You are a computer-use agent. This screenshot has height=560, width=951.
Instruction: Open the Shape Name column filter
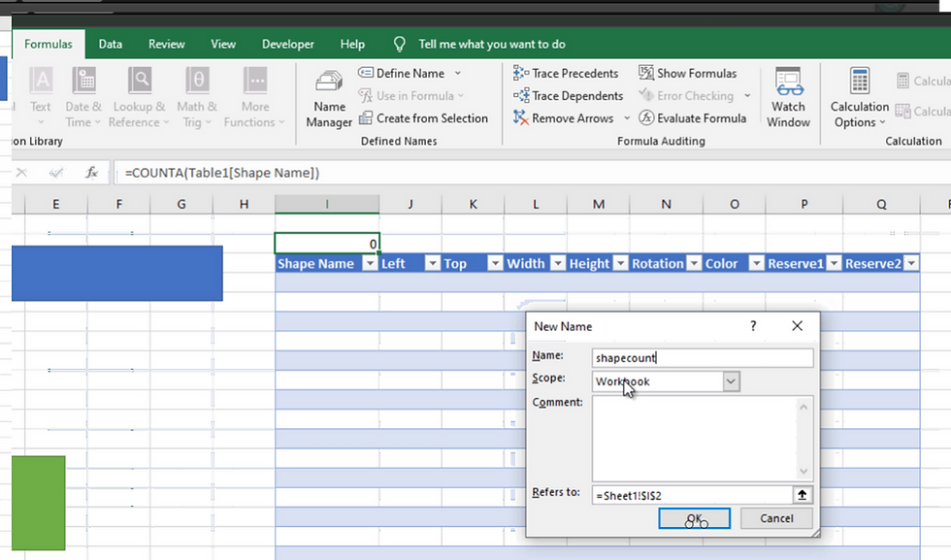pos(370,263)
